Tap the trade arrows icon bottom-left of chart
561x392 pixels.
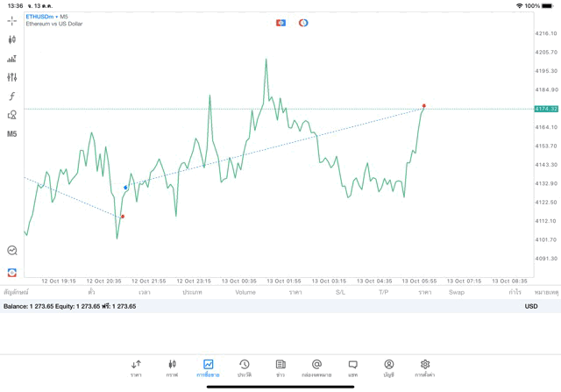pos(12,273)
